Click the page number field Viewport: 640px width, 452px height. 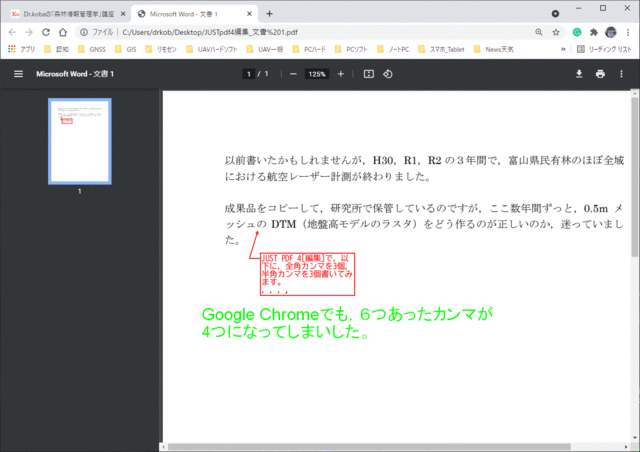pyautogui.click(x=249, y=74)
